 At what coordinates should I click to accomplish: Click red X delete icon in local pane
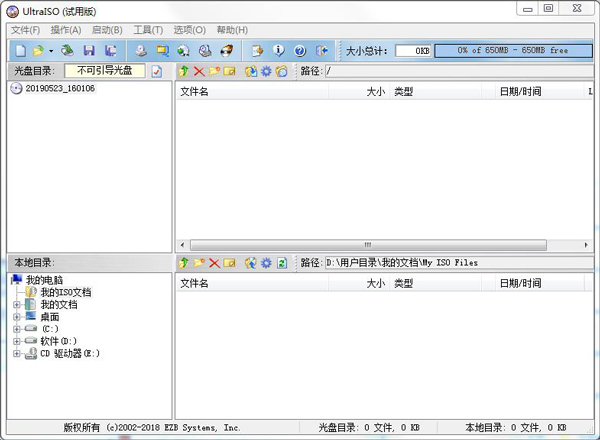coord(214,263)
